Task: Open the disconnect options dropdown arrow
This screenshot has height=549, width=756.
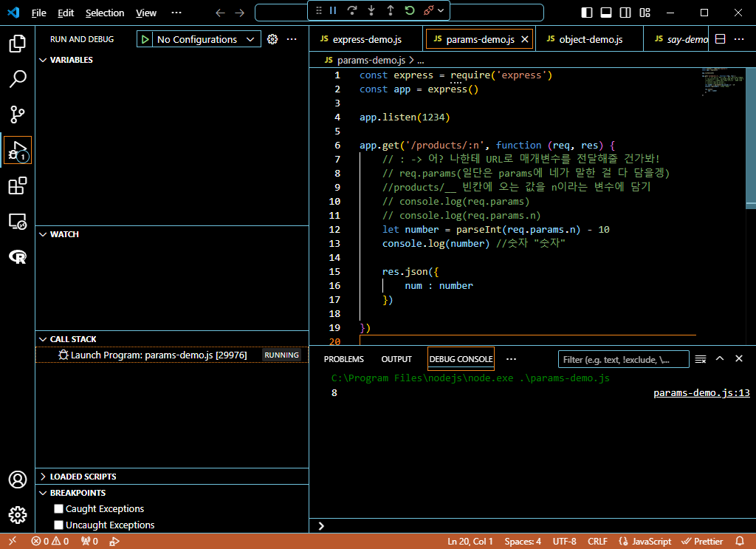Action: click(x=441, y=10)
